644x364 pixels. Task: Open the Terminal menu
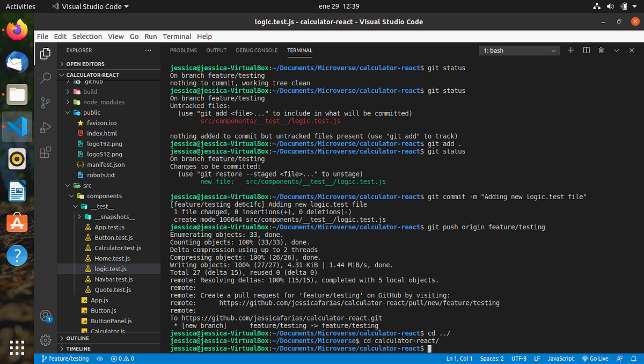pyautogui.click(x=177, y=36)
